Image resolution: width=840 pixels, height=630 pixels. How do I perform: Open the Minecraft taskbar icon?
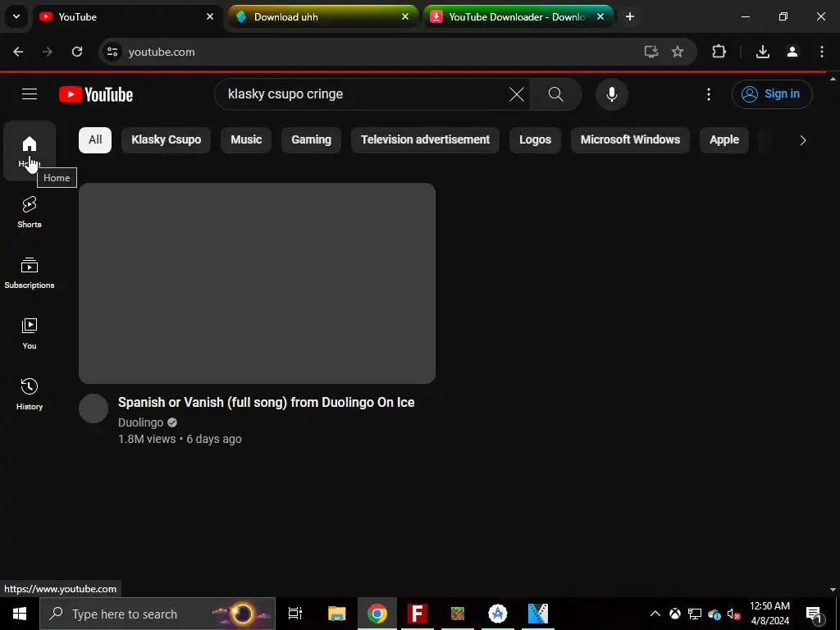(x=458, y=614)
